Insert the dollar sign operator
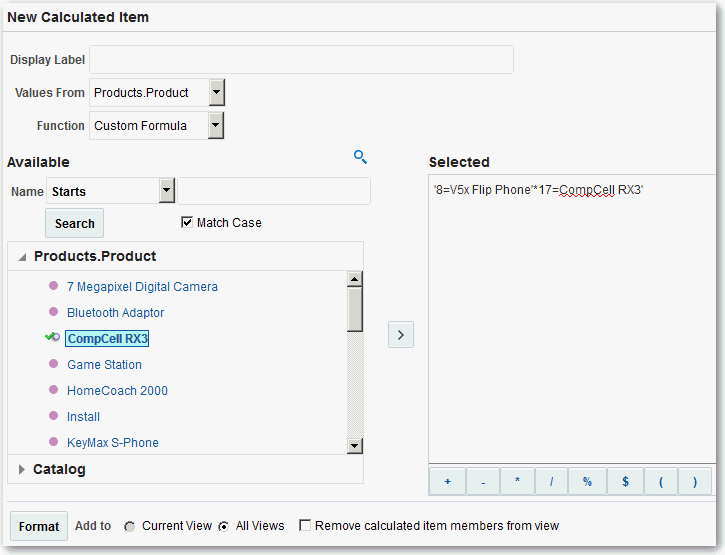 625,481
